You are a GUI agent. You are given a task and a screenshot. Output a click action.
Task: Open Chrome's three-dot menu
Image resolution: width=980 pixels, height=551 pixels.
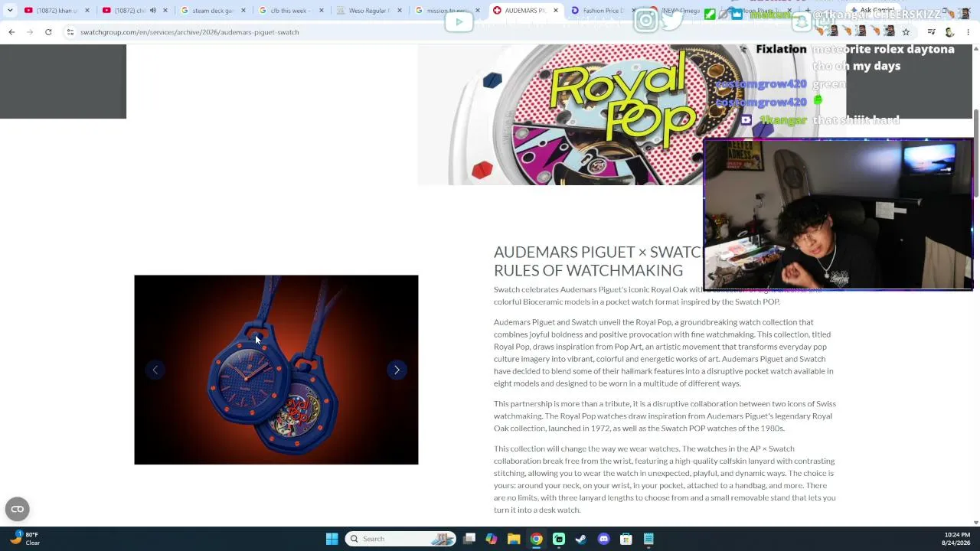click(x=968, y=32)
